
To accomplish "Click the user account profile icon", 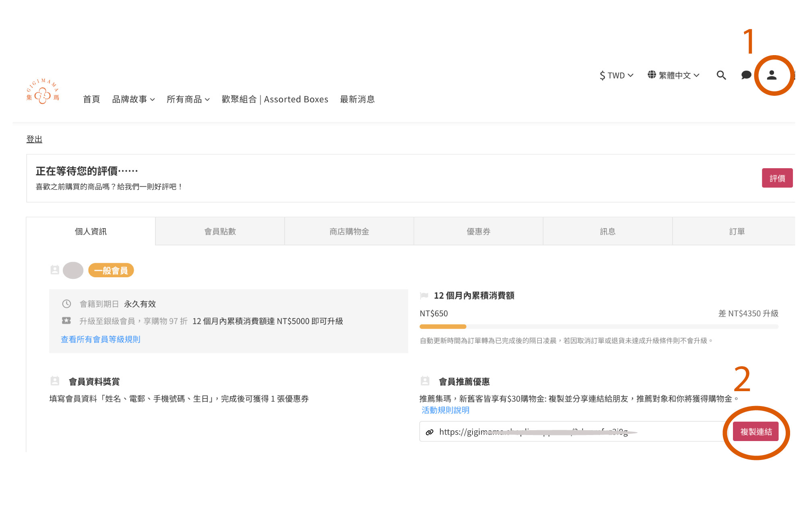I will coord(771,75).
